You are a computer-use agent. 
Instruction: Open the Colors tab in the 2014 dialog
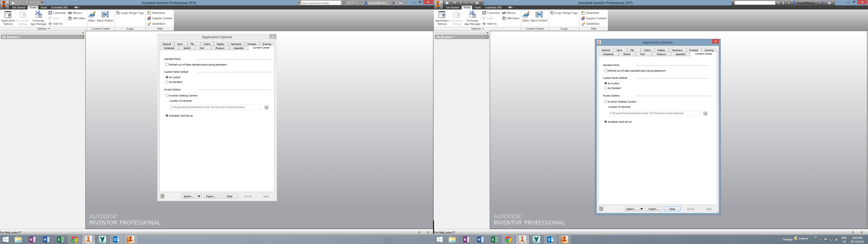[x=207, y=44]
